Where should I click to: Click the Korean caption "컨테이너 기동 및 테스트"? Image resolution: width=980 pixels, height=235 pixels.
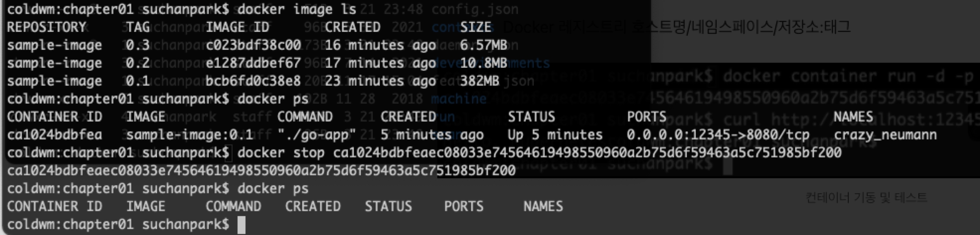pos(866,198)
